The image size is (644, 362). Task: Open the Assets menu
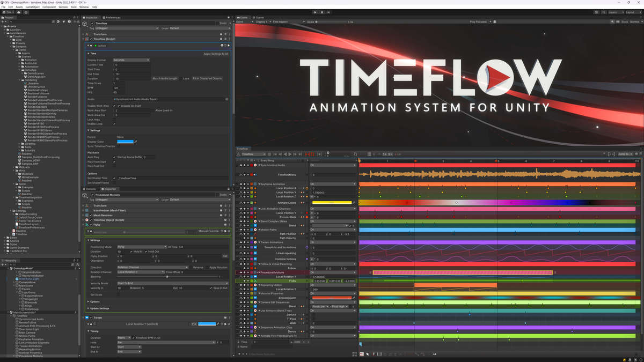coord(19,7)
